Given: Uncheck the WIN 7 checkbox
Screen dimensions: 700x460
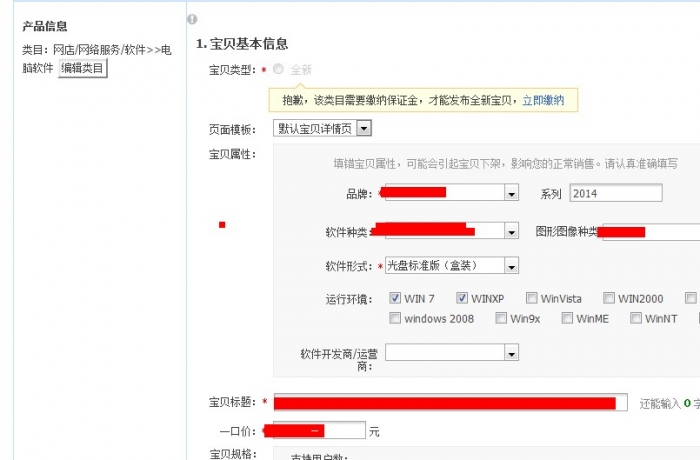Looking at the screenshot, I should pyautogui.click(x=394, y=299).
